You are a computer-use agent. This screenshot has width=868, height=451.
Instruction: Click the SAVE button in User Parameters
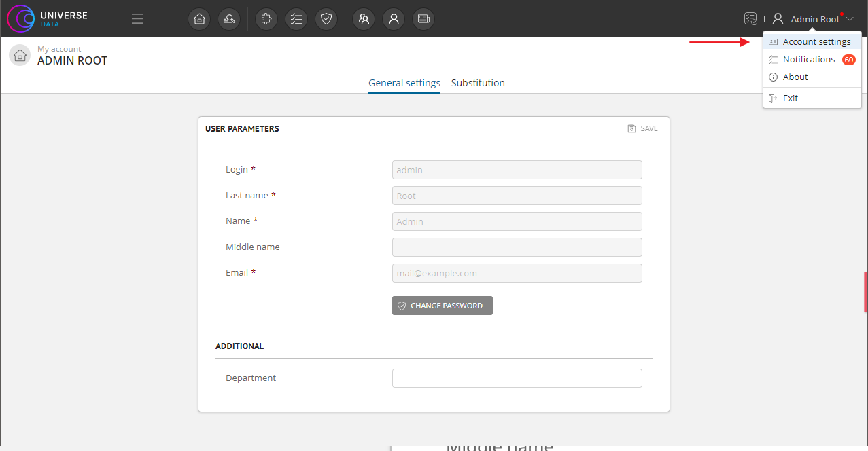click(x=643, y=128)
